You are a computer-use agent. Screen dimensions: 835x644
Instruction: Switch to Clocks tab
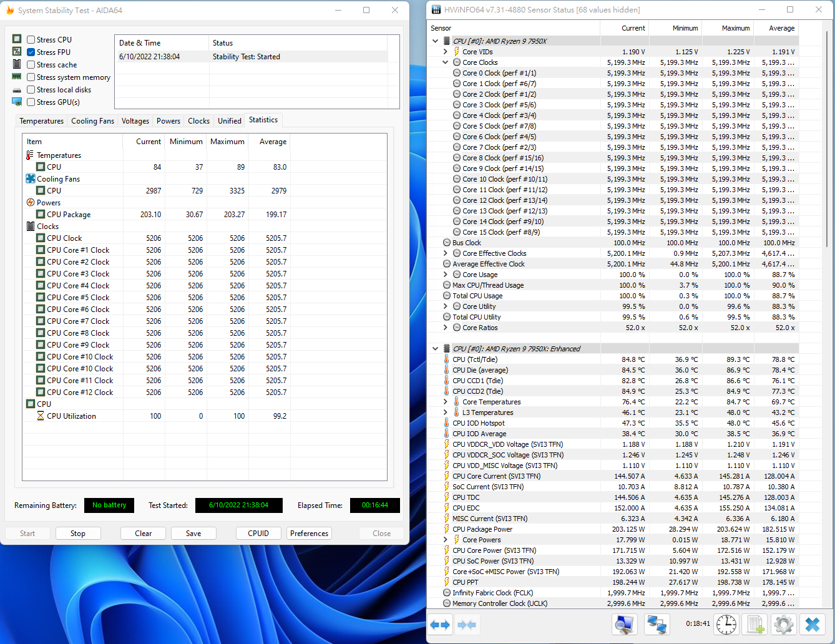point(198,121)
